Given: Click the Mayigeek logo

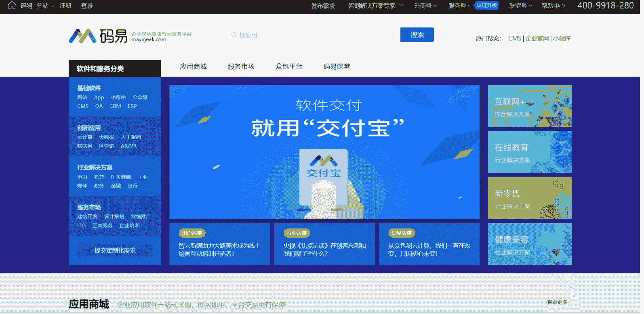Looking at the screenshot, I should [98, 36].
